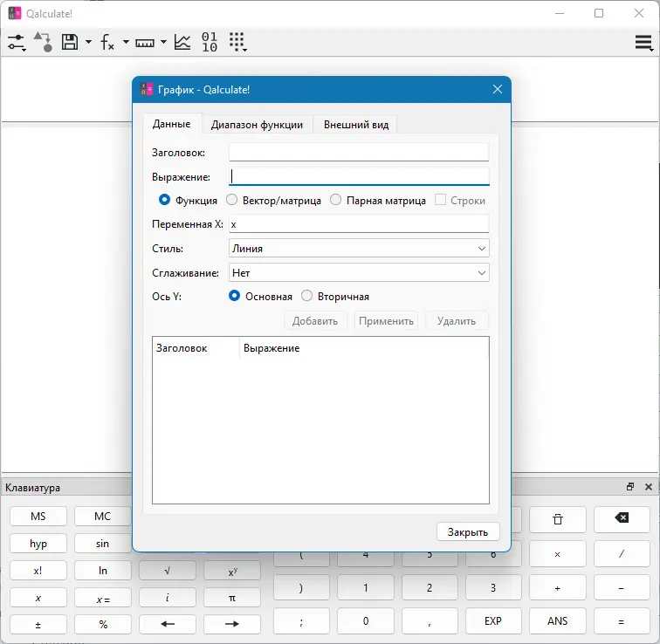Open the plot graph toolbar icon
Screen dimensions: 660x644
click(x=182, y=42)
